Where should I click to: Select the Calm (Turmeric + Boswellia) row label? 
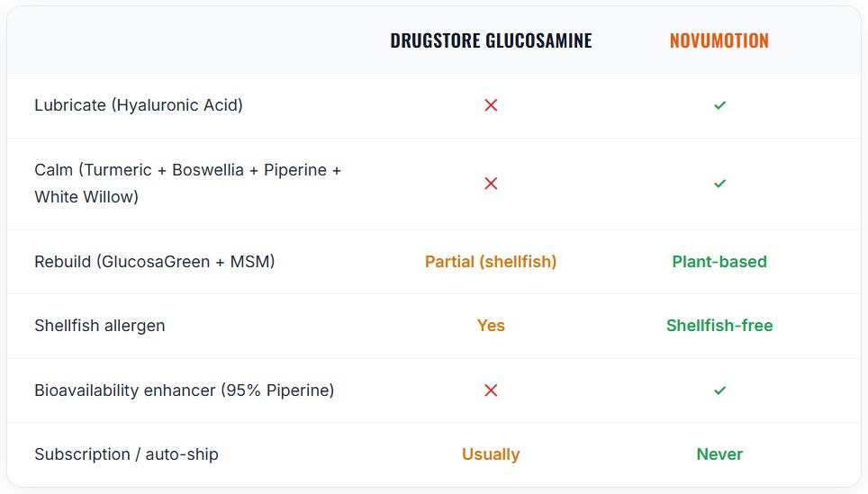coord(187,183)
